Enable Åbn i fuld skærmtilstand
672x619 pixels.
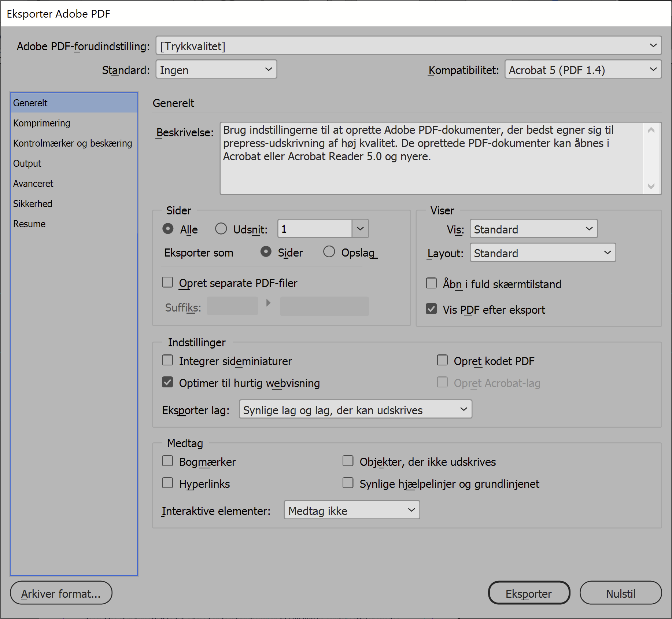[x=431, y=283]
